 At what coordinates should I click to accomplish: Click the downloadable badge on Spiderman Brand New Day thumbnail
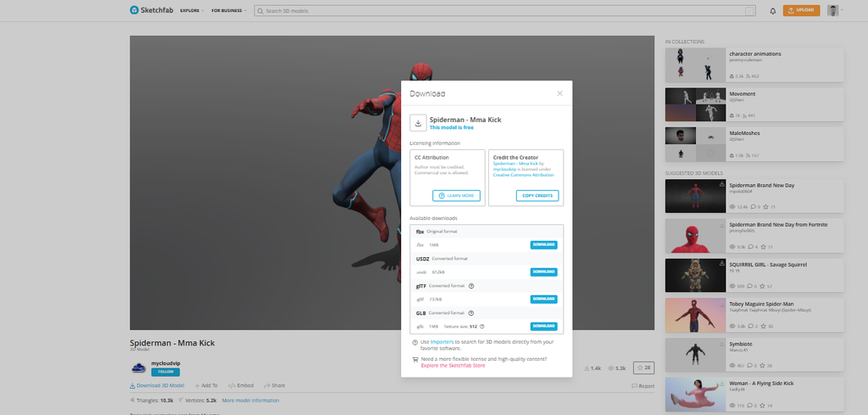tap(721, 183)
